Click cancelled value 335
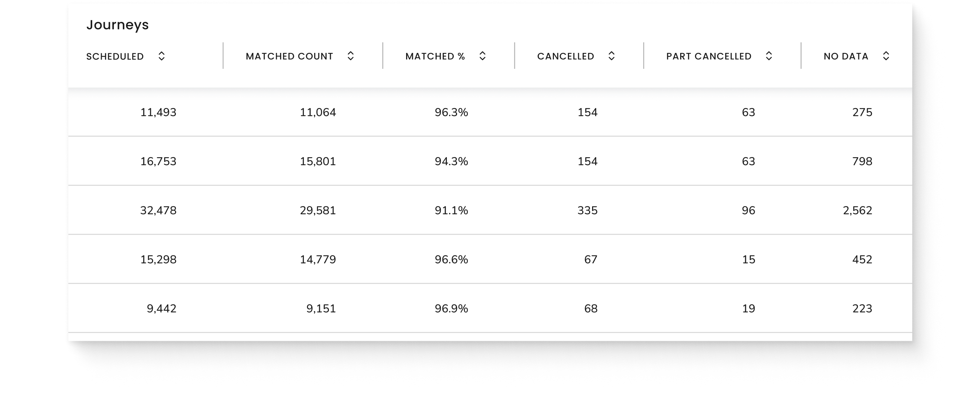The image size is (980, 393). pyautogui.click(x=588, y=210)
